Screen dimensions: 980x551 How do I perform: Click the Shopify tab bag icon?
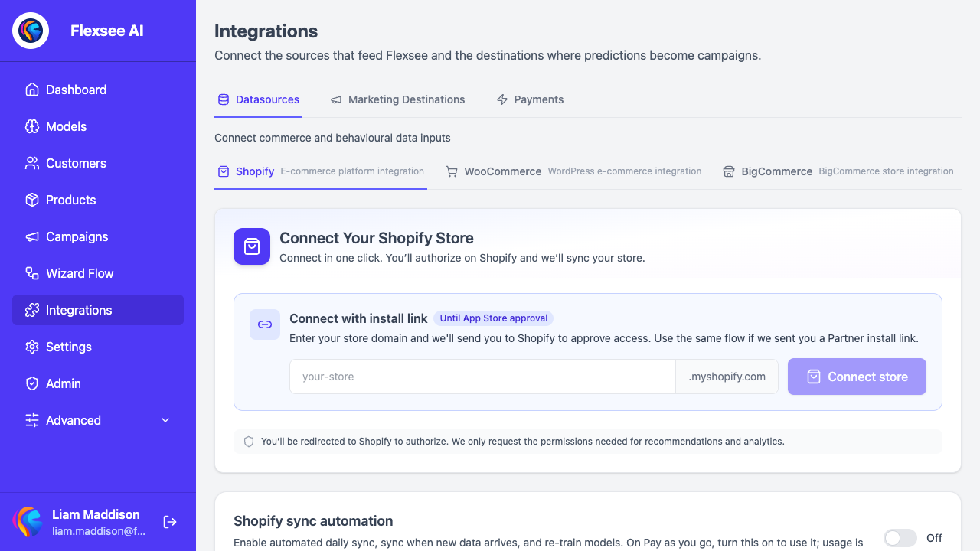[x=224, y=171]
